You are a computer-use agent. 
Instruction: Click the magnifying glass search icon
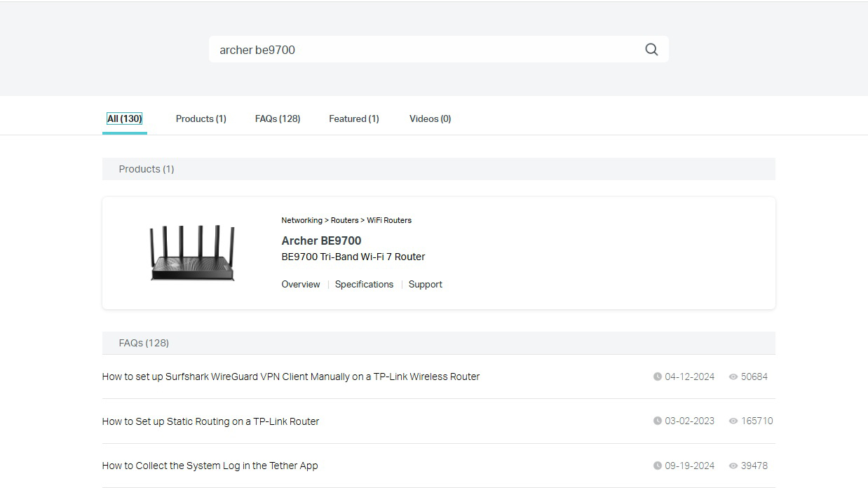coord(651,50)
